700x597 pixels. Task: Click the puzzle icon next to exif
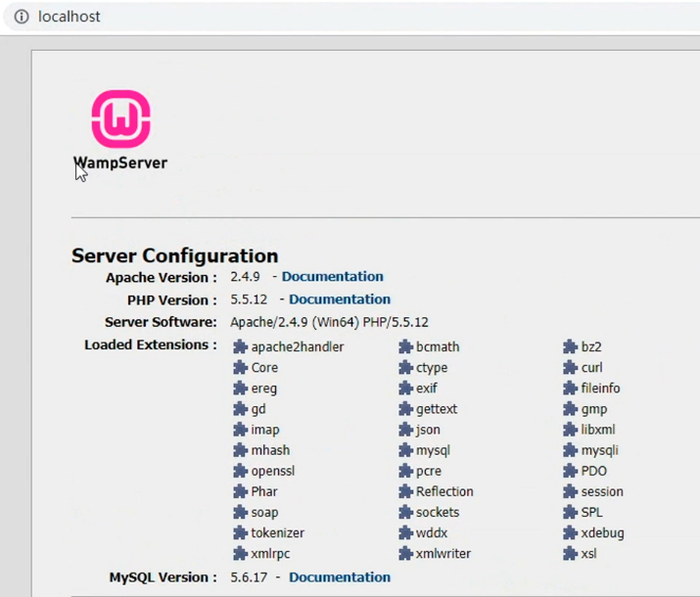pos(405,389)
